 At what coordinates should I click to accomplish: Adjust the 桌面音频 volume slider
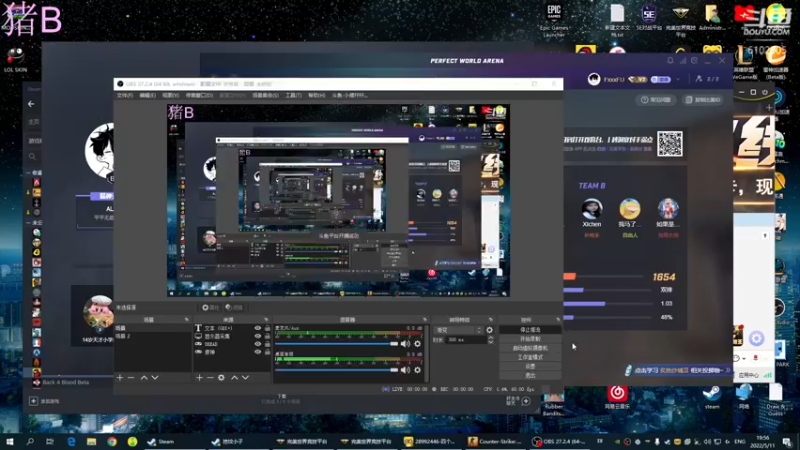337,369
